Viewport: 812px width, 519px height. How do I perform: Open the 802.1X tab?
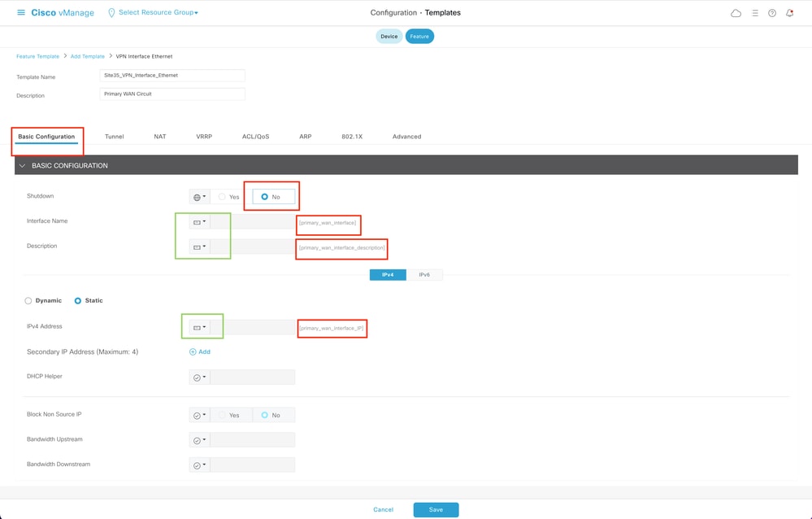pos(352,137)
